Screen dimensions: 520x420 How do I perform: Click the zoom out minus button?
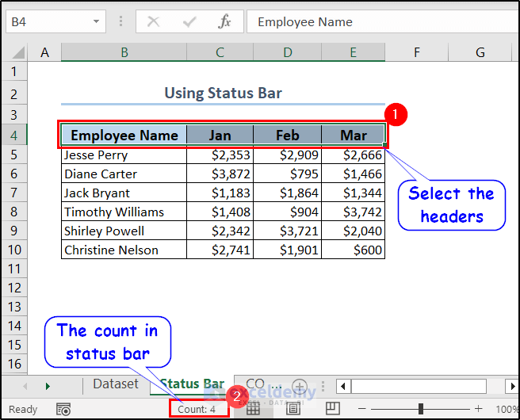pos(361,409)
